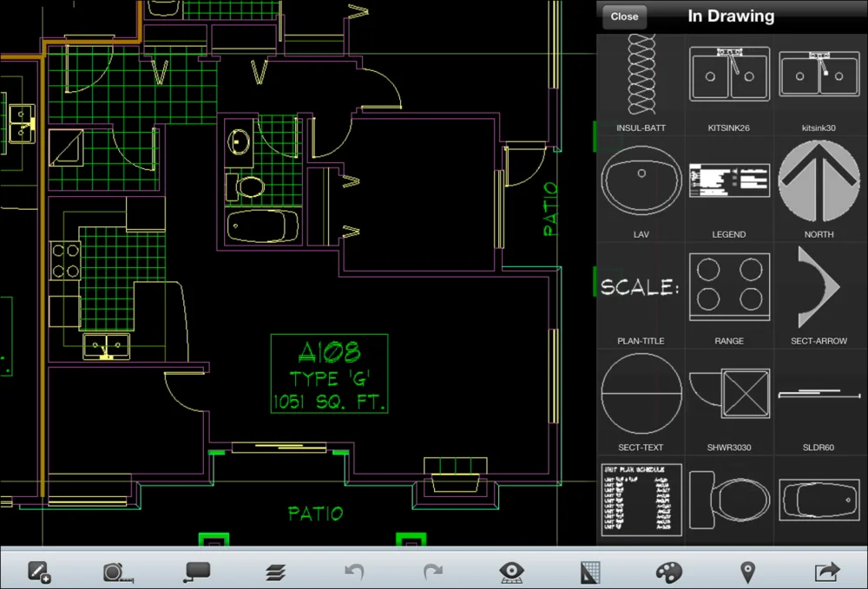Screen dimensions: 868x589
Task: Select the SECT-TEXT circle block
Action: click(x=641, y=394)
